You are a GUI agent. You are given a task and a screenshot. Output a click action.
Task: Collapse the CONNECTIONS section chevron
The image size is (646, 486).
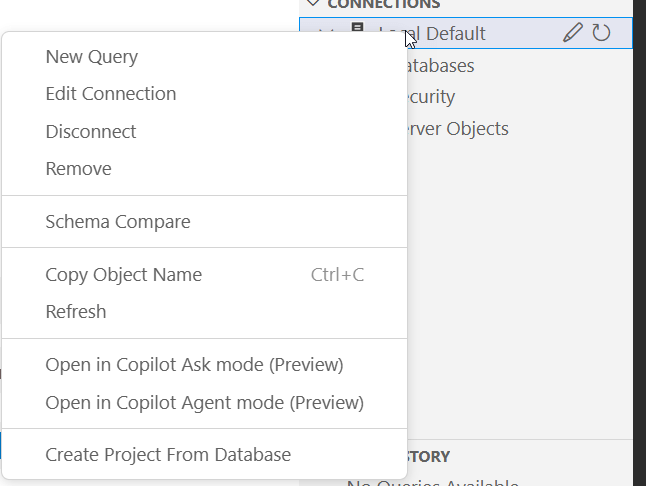click(x=313, y=4)
